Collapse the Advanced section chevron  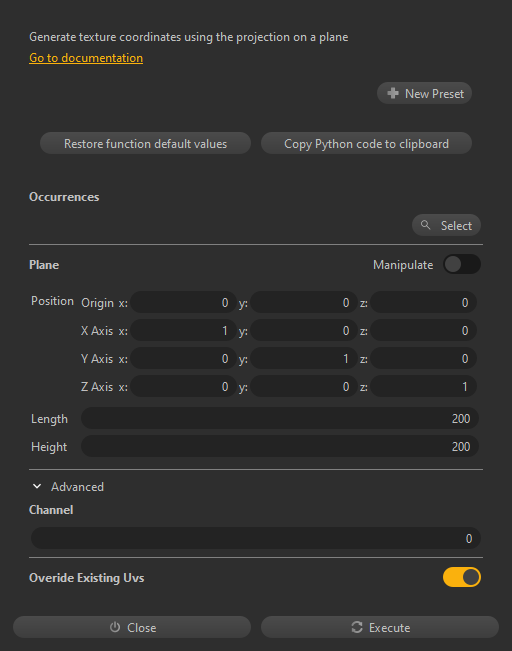click(x=37, y=486)
